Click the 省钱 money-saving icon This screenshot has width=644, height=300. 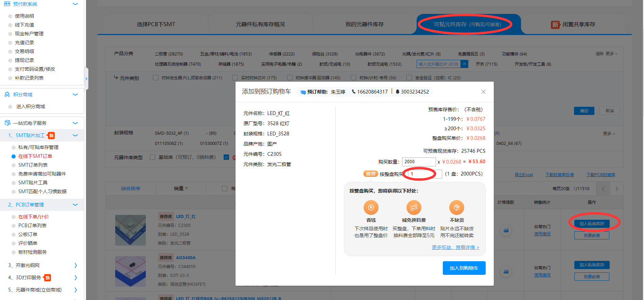click(x=371, y=207)
